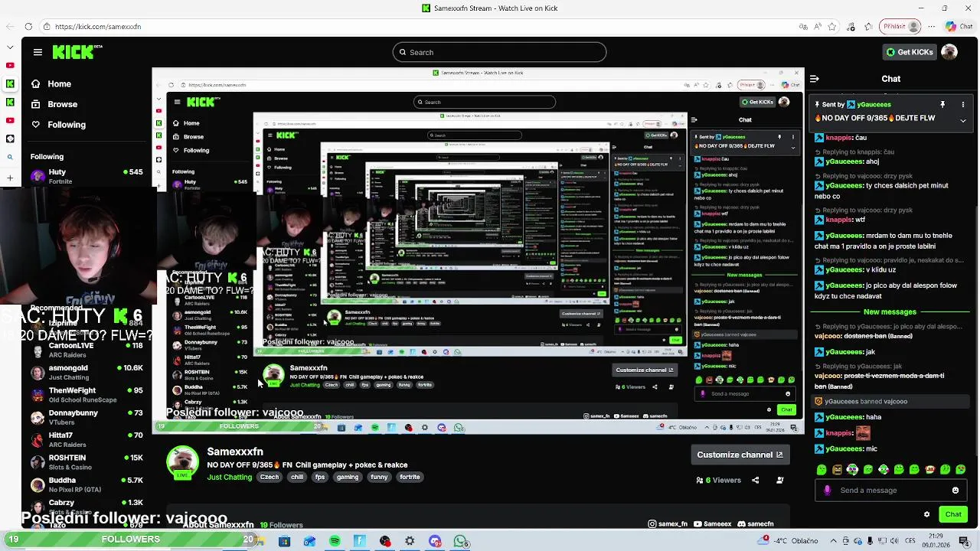The height and width of the screenshot is (551, 980).
Task: Open TheNewFieght recommended channel
Action: point(87,395)
